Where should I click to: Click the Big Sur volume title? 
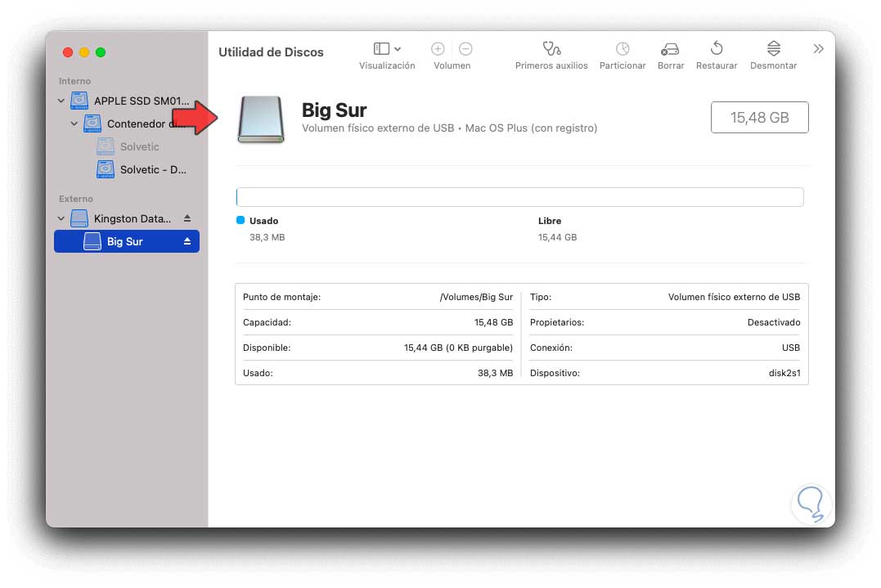(335, 110)
